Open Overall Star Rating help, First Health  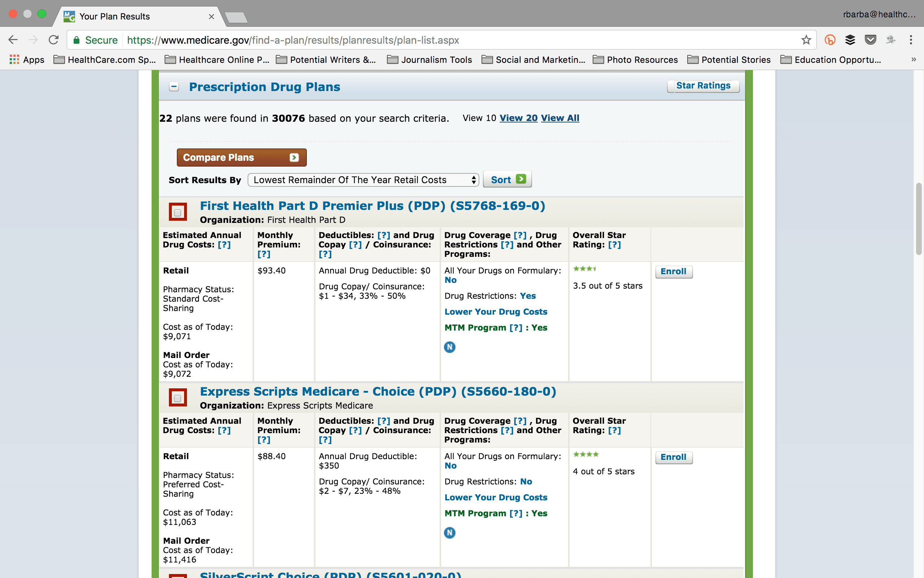[x=614, y=245]
